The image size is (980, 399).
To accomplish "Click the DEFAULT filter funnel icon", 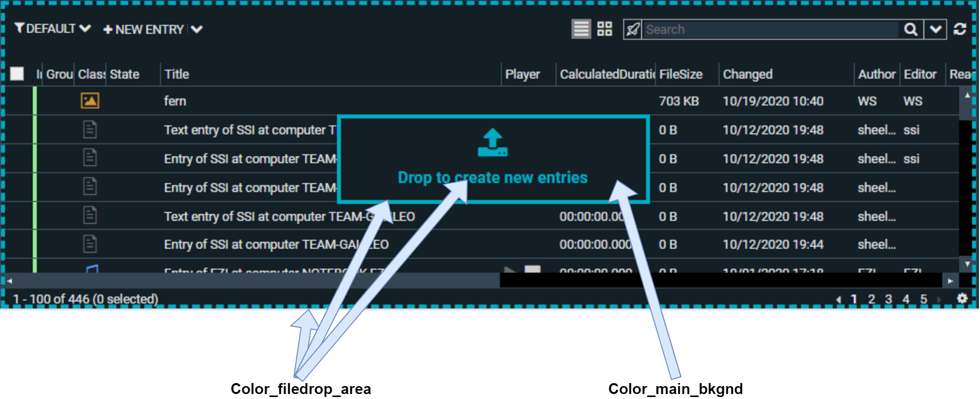I will point(19,28).
